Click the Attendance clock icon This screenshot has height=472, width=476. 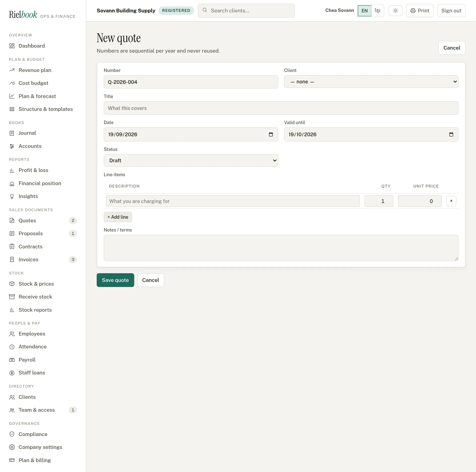click(12, 347)
